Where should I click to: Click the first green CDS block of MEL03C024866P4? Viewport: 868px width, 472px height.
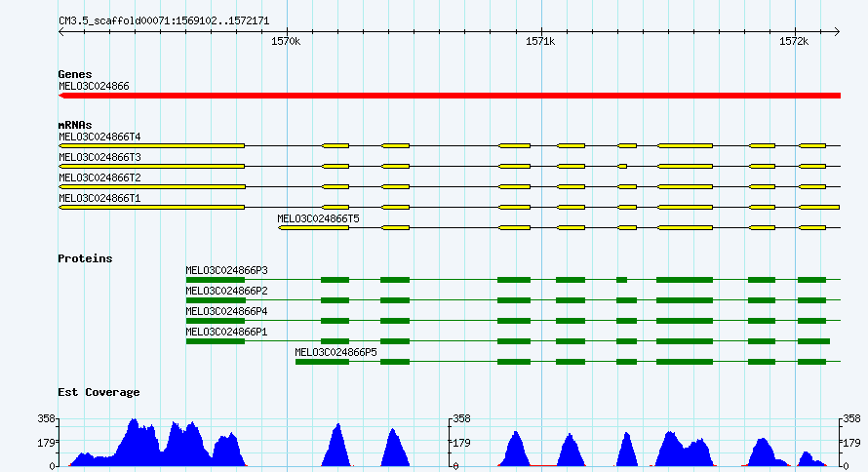pyautogui.click(x=216, y=321)
